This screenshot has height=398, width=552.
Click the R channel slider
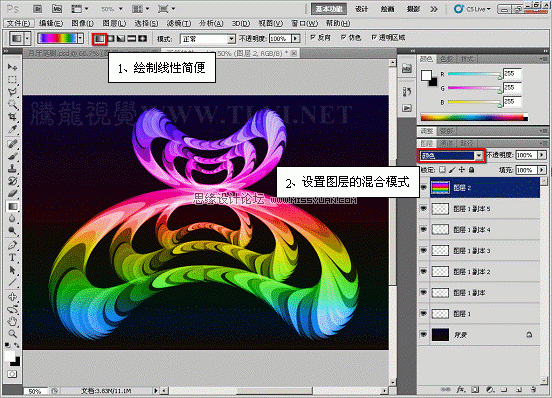pyautogui.click(x=474, y=74)
